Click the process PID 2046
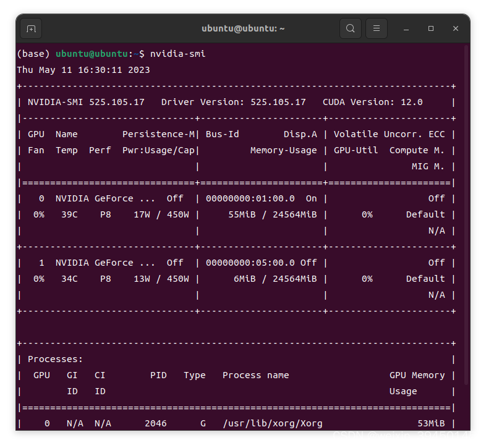This screenshot has height=448, width=486. [156, 423]
